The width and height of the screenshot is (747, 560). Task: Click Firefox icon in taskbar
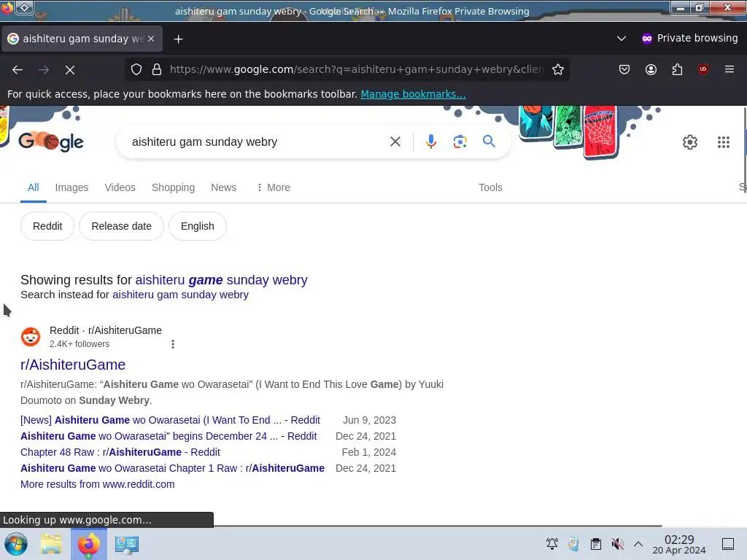(88, 544)
